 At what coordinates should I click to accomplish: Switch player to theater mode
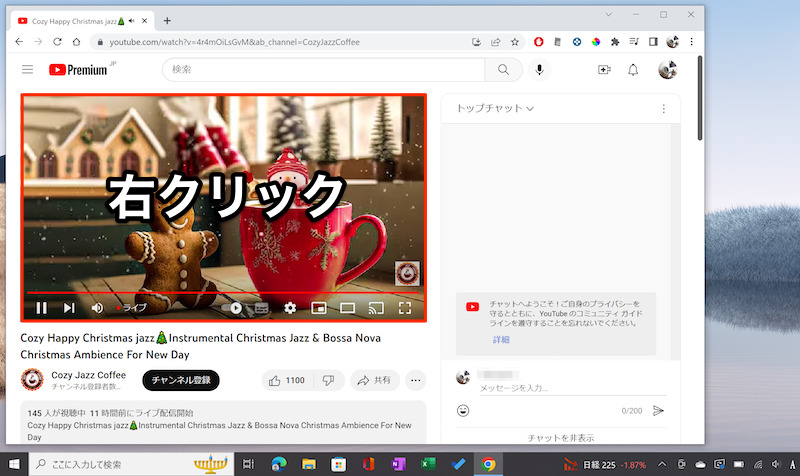tap(348, 308)
